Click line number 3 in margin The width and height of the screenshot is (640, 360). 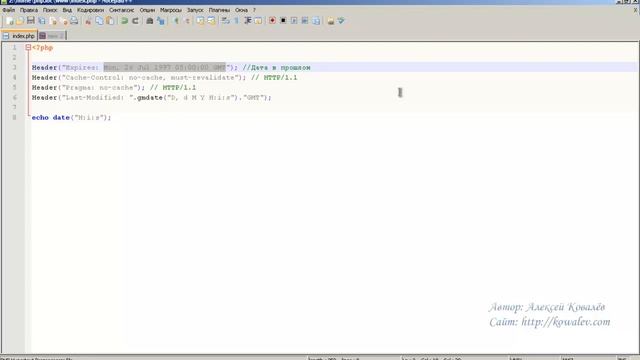pos(14,67)
